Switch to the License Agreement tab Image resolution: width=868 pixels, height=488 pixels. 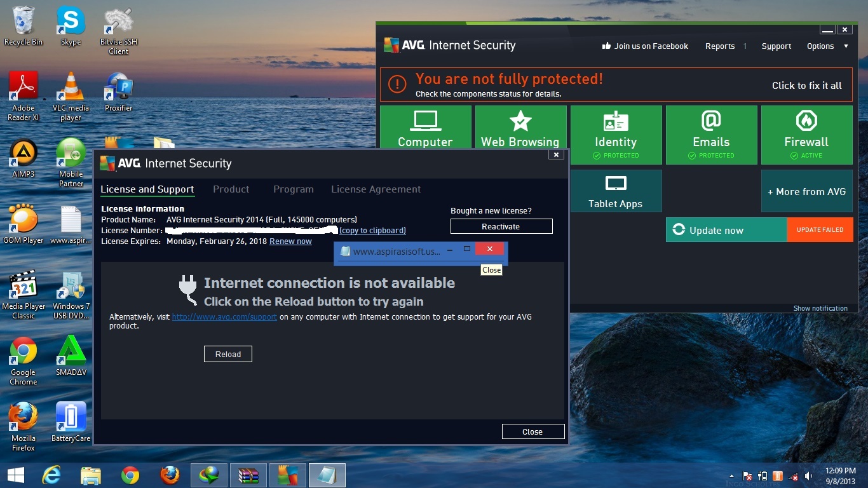click(x=376, y=189)
